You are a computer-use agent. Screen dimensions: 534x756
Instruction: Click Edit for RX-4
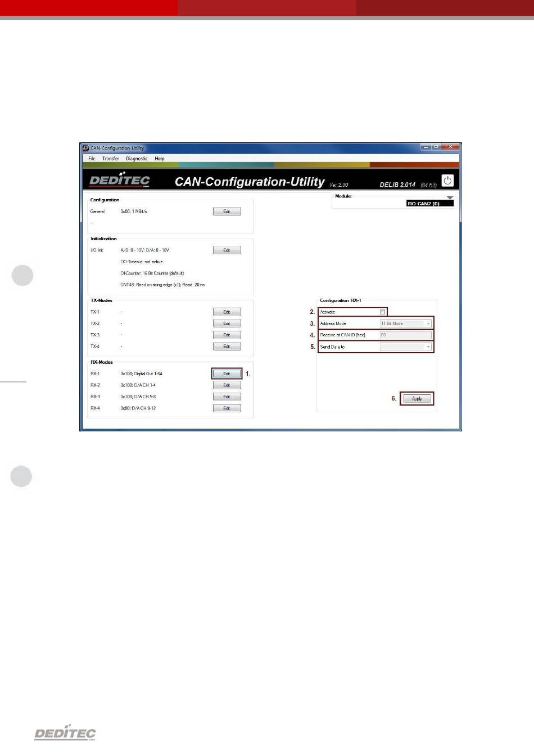tap(227, 408)
